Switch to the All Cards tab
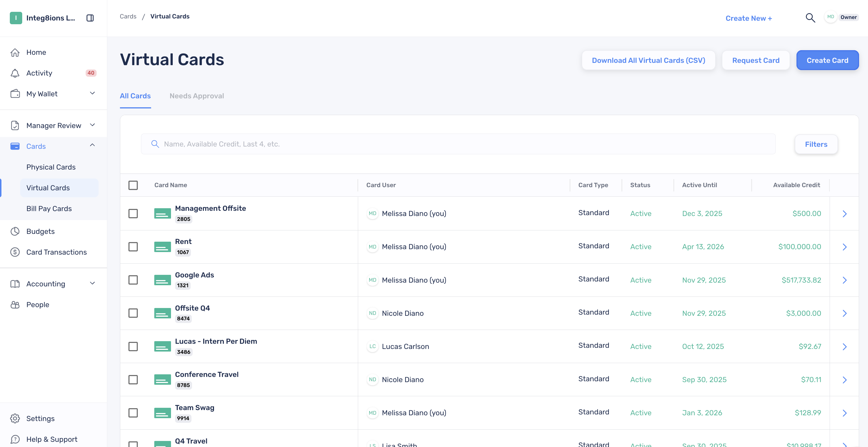Viewport: 868px width, 447px height. (x=135, y=96)
